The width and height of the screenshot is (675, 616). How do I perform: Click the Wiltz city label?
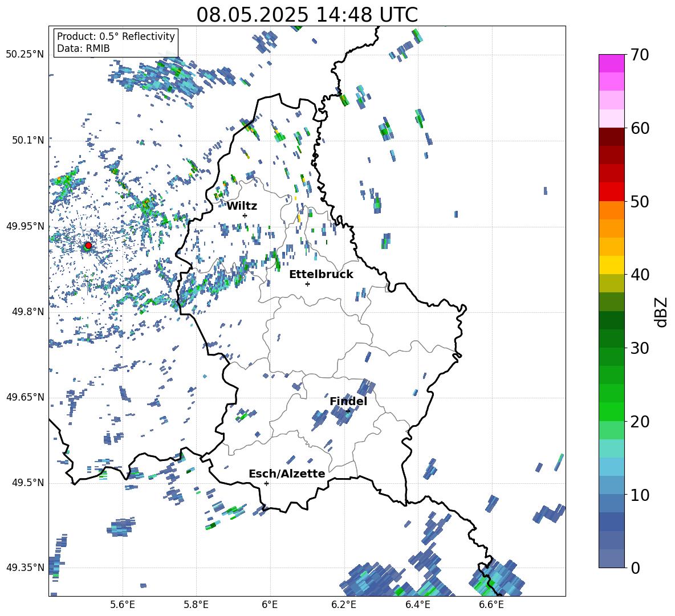242,206
